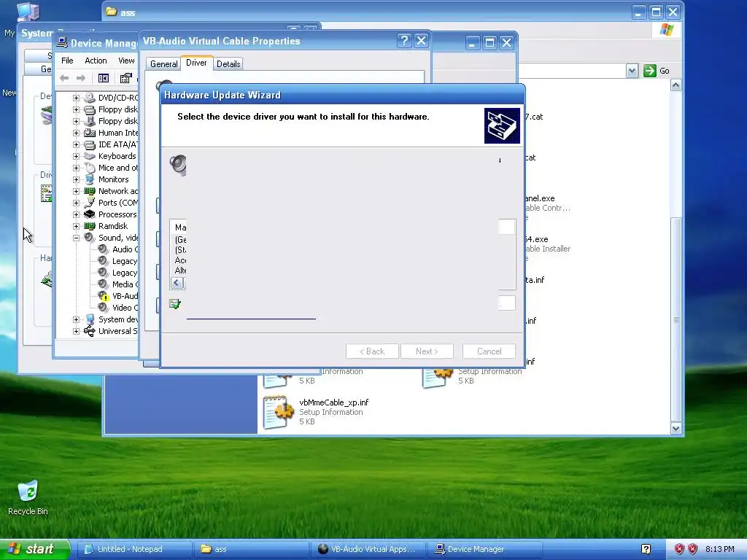Open the Action menu
Image resolution: width=747 pixels, height=560 pixels.
click(x=96, y=61)
